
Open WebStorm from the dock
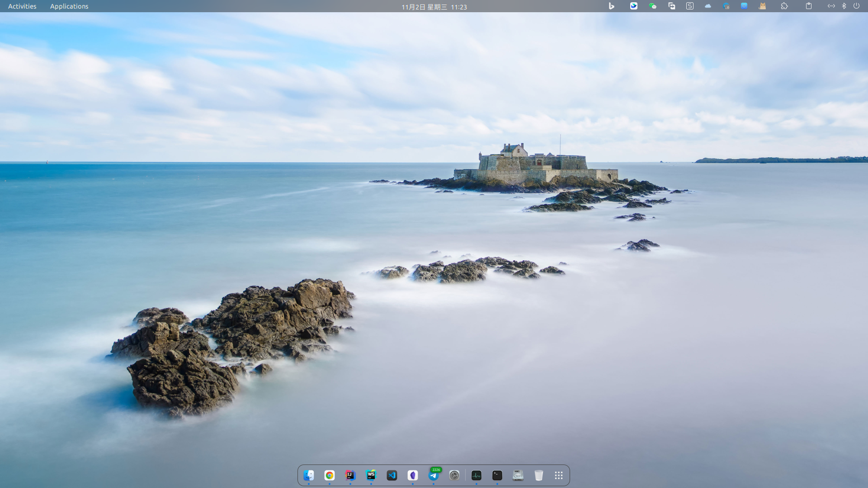click(371, 475)
